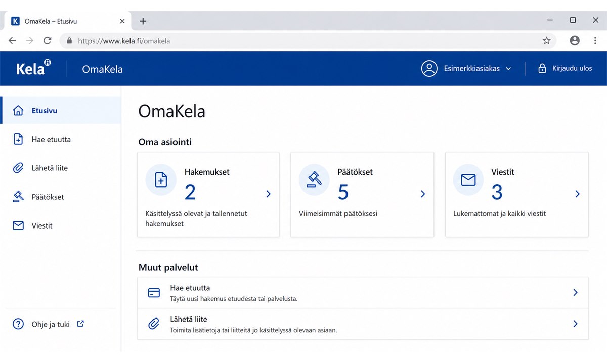
Task: Click the Lähetä liite paperclip sidebar icon
Action: point(18,168)
